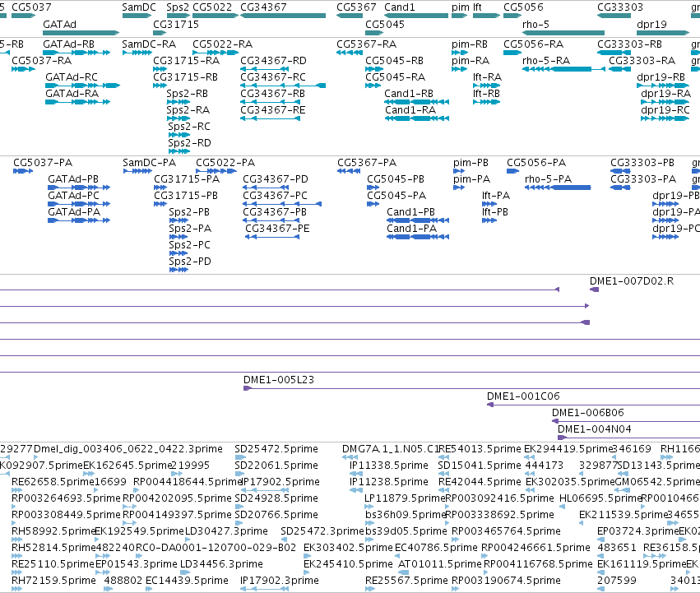Select protein rho-5-PA
The image size is (700, 593).
point(548,179)
